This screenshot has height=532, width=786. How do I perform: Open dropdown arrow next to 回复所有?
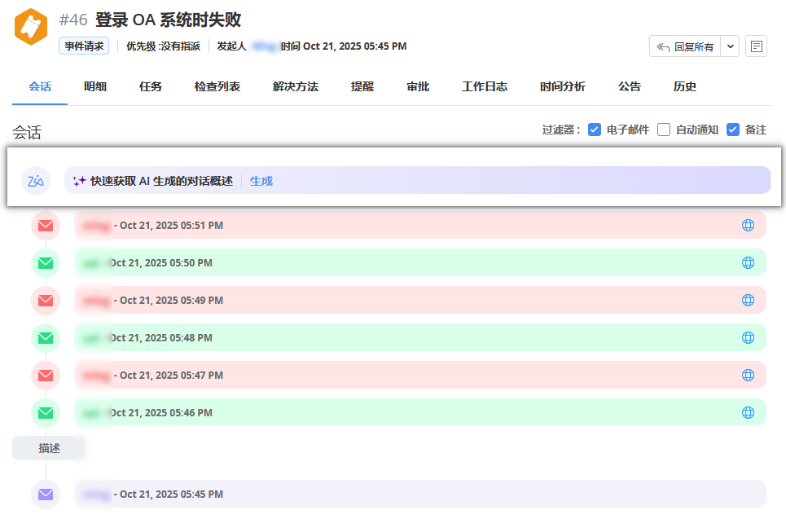730,46
